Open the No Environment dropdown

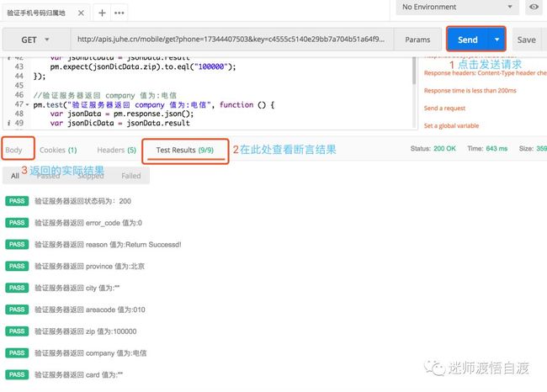(x=457, y=7)
